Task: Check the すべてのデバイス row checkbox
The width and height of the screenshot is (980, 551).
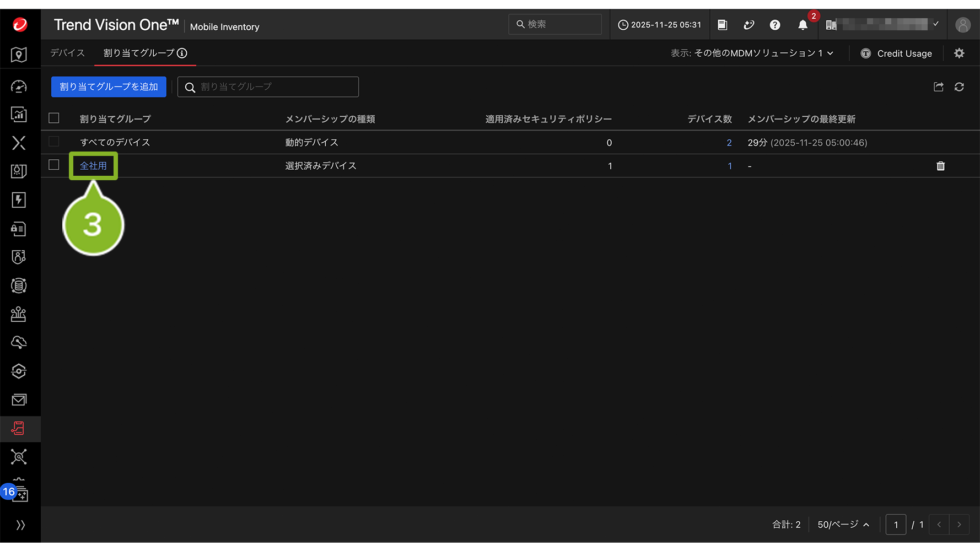Action: point(54,142)
